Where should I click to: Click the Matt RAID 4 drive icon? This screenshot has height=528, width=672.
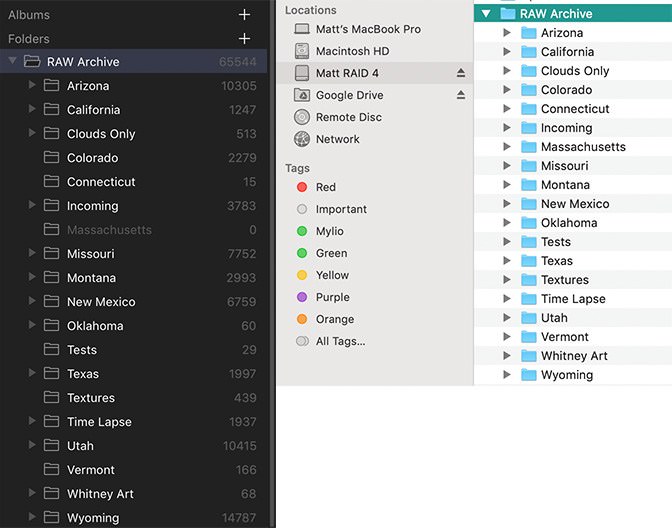pos(302,73)
